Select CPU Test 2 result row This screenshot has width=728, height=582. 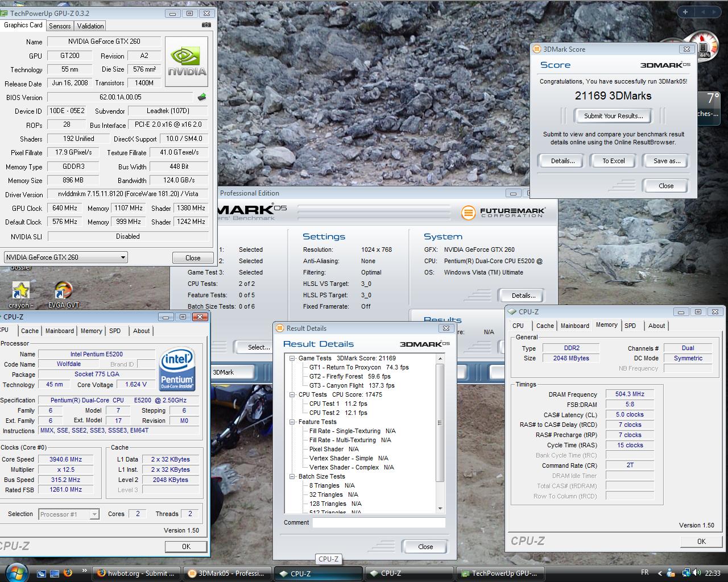(338, 413)
